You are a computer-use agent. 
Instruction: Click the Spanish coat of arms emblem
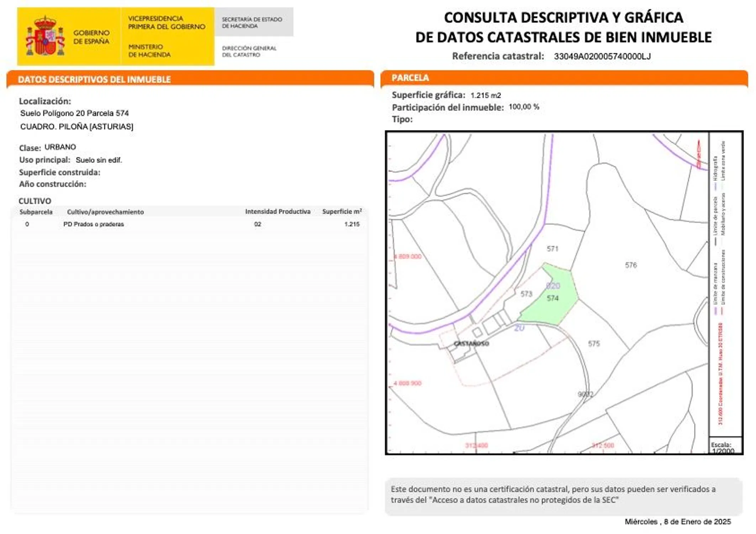(45, 36)
